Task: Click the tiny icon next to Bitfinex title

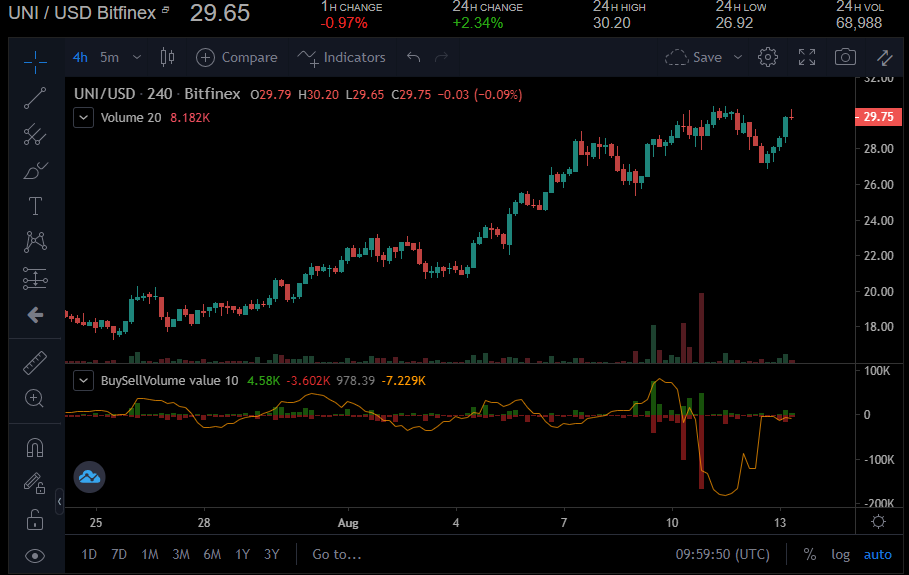Action: (x=165, y=10)
